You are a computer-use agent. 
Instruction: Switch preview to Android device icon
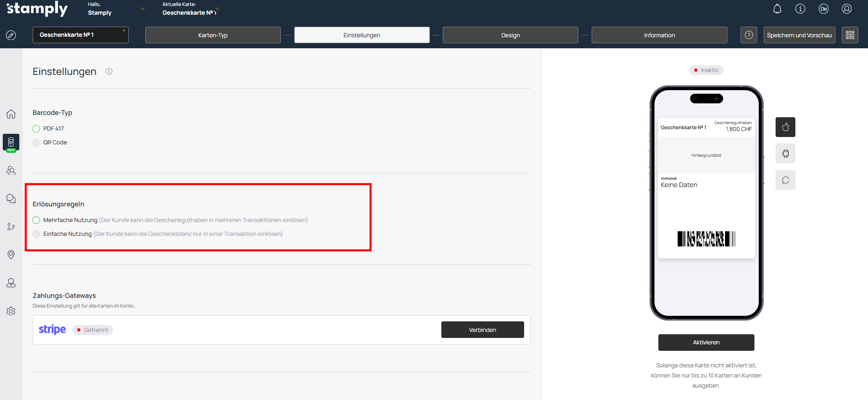(x=785, y=154)
